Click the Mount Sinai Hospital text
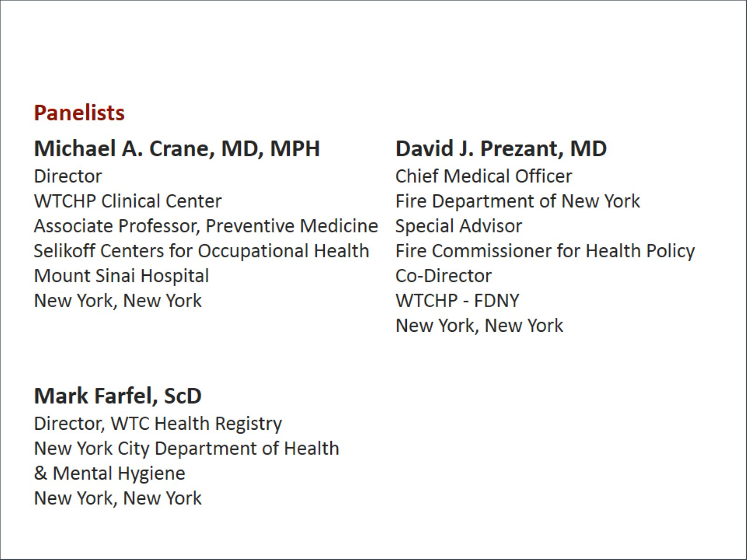 coord(121,276)
